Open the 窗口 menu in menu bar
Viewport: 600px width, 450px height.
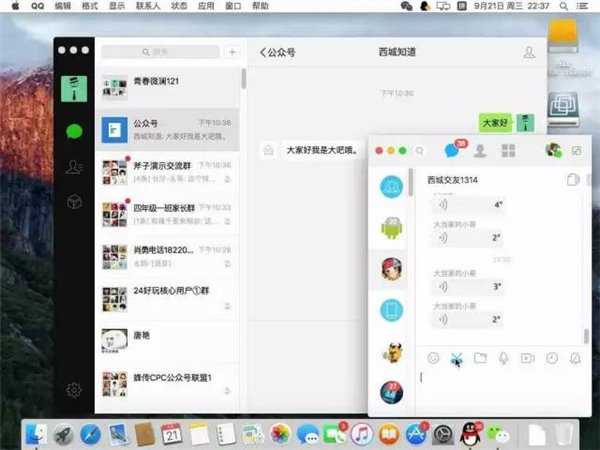click(231, 6)
